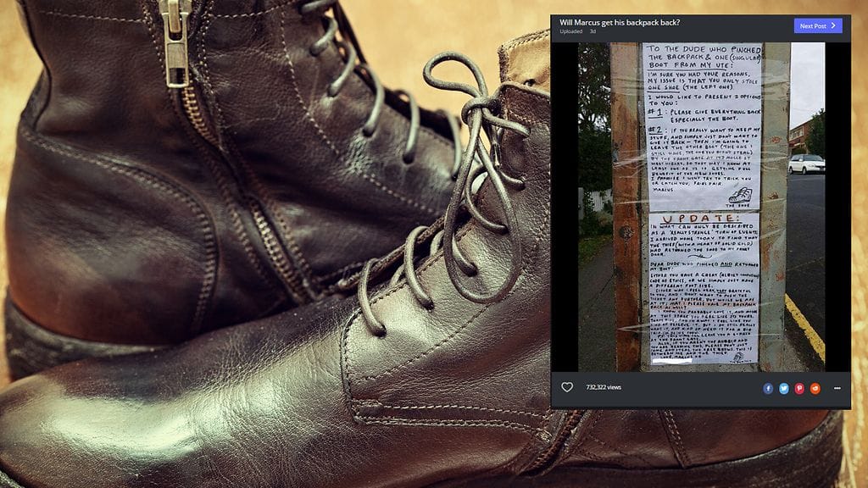868x488 pixels.
Task: Click the UPDATE heading on the second note
Action: point(685,220)
